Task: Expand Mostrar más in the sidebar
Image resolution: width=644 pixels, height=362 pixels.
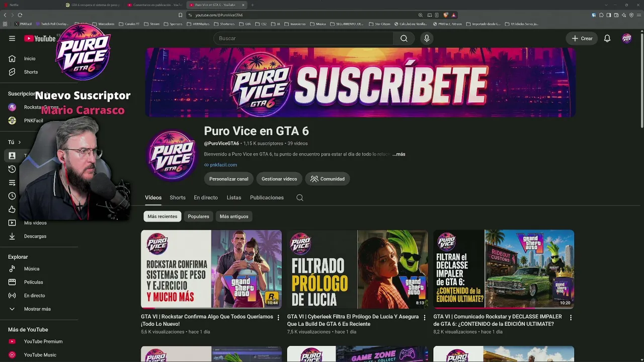Action: [x=37, y=309]
